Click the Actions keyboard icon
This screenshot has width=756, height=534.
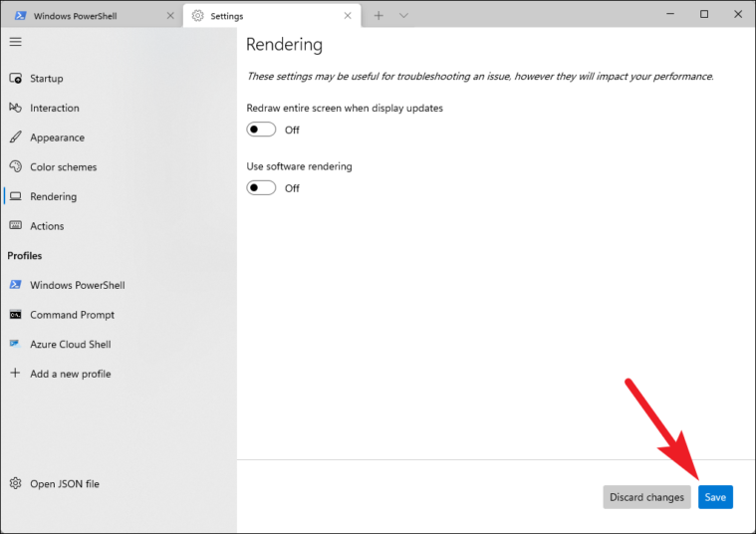click(x=15, y=226)
